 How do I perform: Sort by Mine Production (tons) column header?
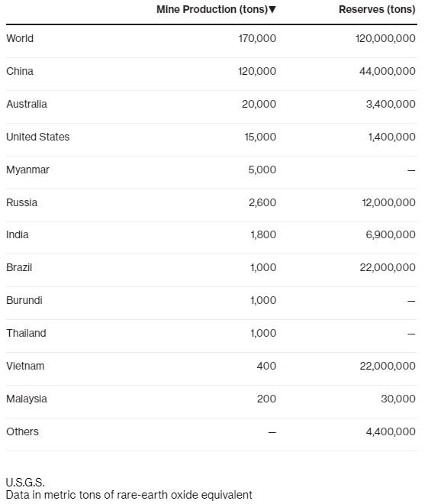216,10
